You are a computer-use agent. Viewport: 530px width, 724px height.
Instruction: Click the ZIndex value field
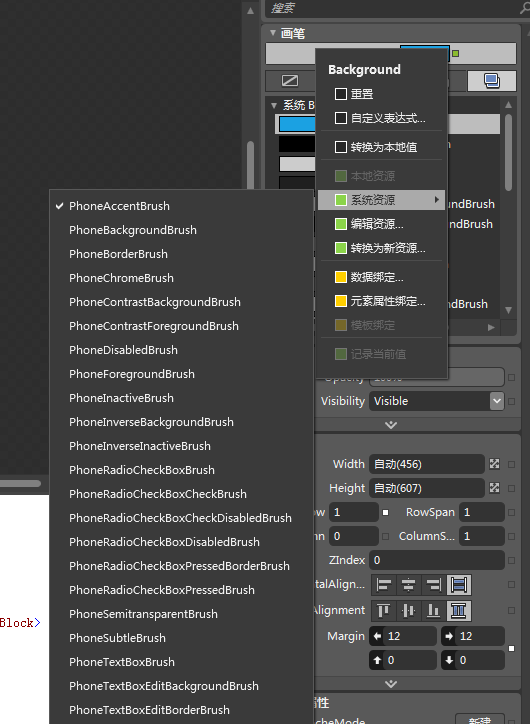tap(437, 560)
